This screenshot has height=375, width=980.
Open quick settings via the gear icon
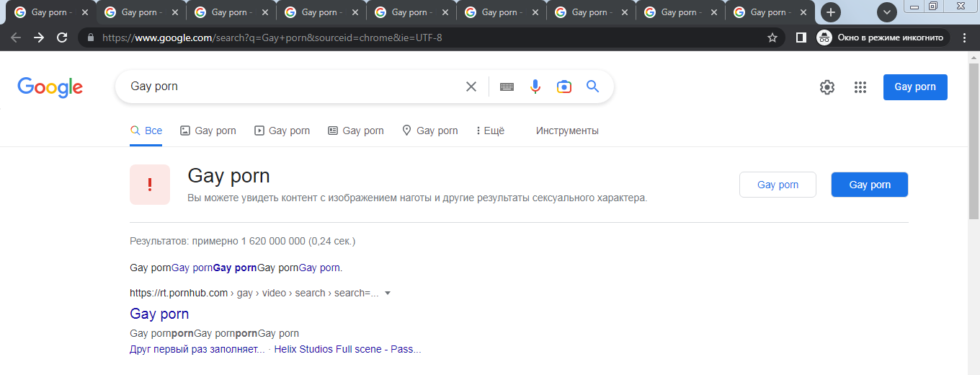[x=827, y=87]
